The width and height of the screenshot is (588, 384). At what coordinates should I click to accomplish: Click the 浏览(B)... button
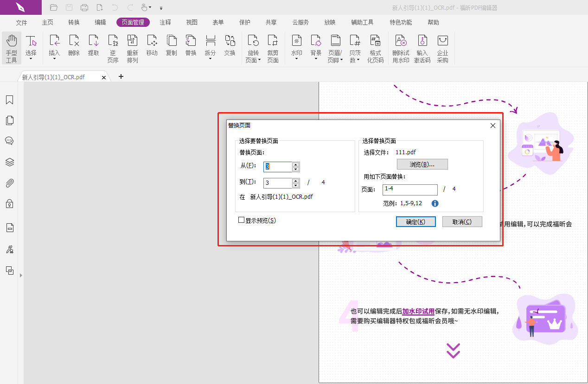point(422,164)
